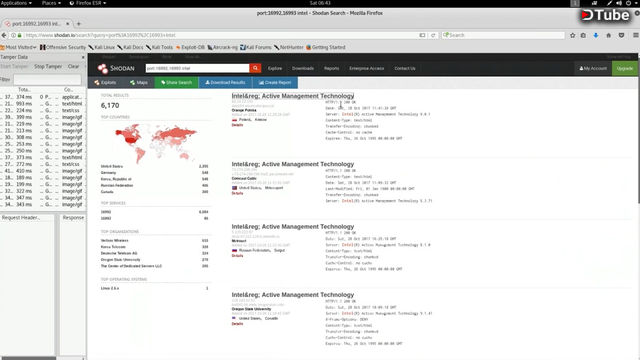640x360 pixels.
Task: Click the Contact Us menu item
Action: (404, 68)
